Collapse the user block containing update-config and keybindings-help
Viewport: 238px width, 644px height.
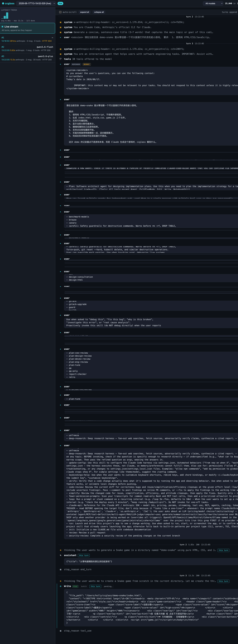(x=61, y=445)
